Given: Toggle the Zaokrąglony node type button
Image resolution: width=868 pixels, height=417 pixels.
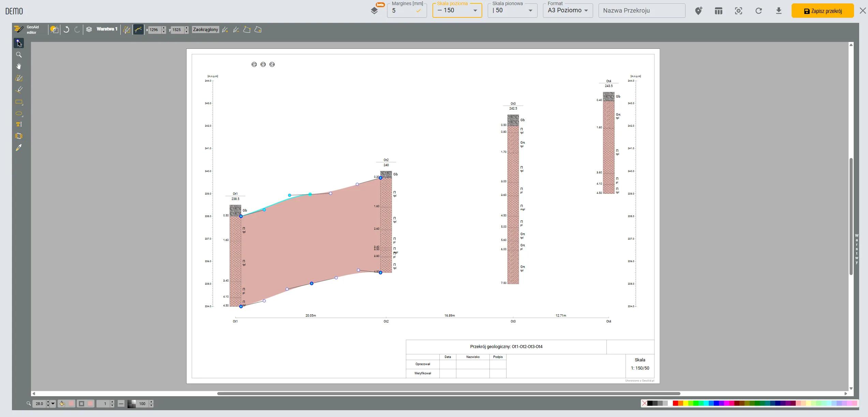Looking at the screenshot, I should pos(205,30).
